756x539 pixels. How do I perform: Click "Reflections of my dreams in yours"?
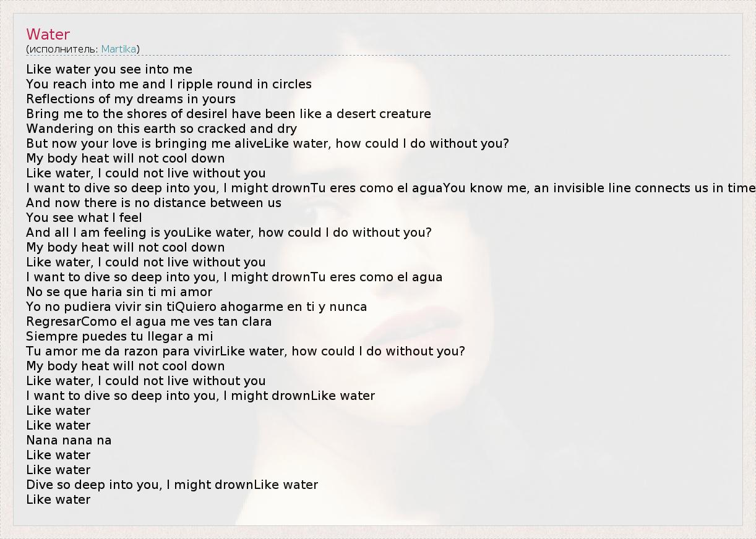pos(131,99)
